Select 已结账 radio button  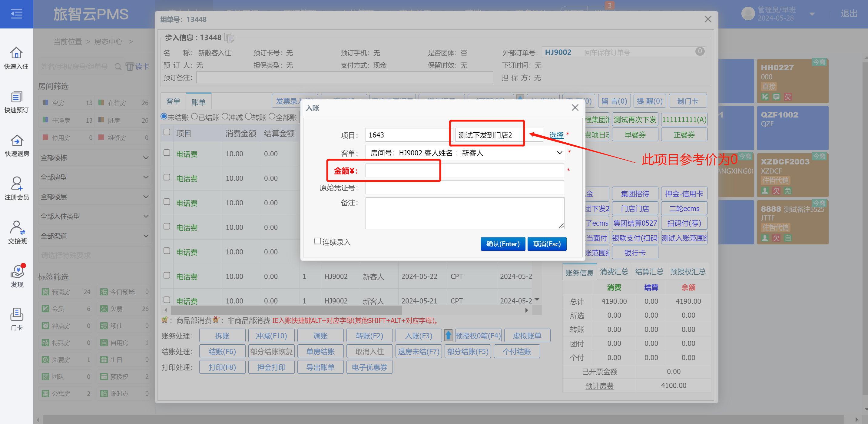(x=194, y=117)
